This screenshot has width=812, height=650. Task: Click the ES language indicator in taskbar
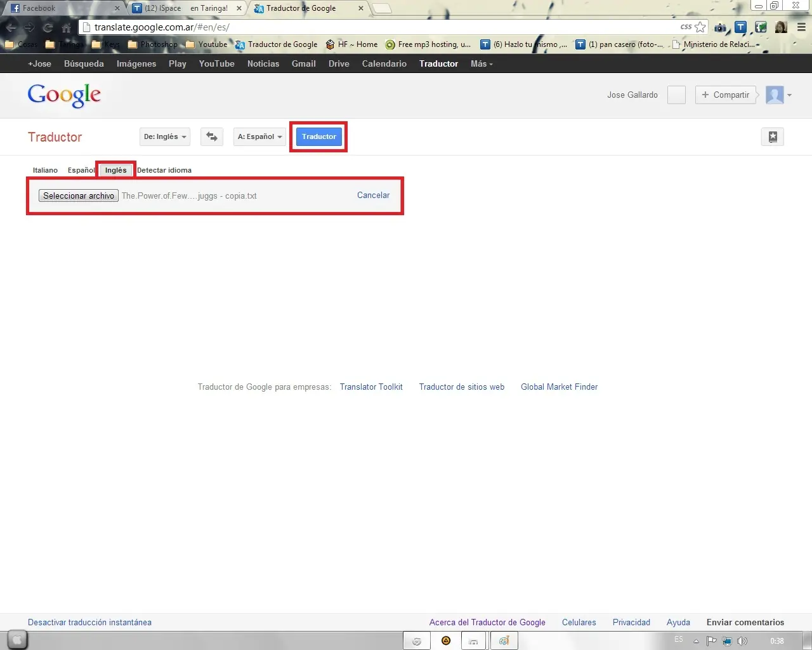pos(679,639)
